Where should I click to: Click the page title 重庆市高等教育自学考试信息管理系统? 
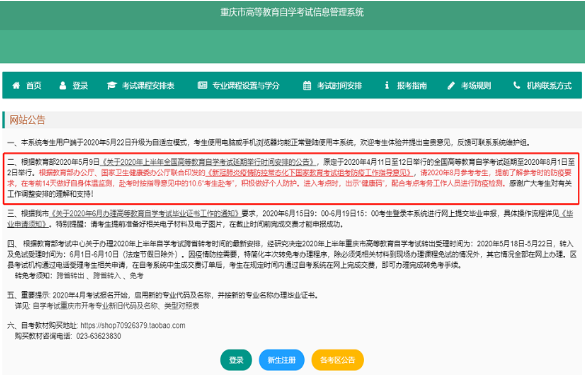point(292,12)
